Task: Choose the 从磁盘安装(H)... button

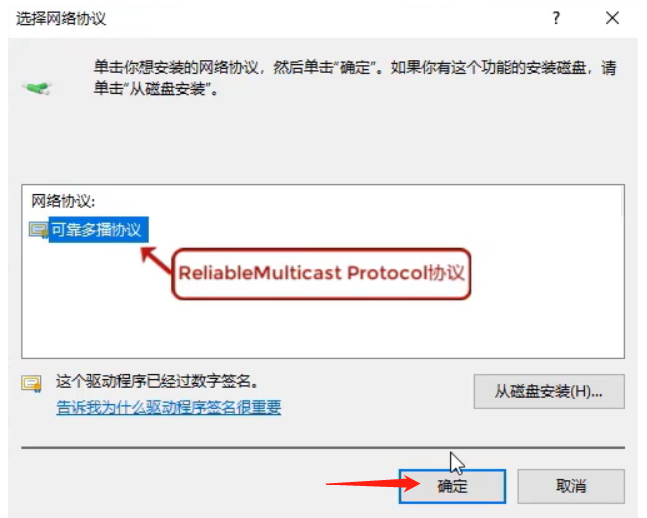Action: [x=549, y=391]
